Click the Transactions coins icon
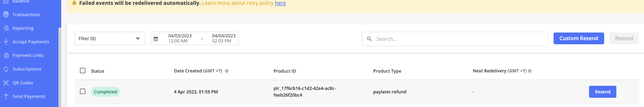The height and width of the screenshot is (107, 644). [x=6, y=15]
